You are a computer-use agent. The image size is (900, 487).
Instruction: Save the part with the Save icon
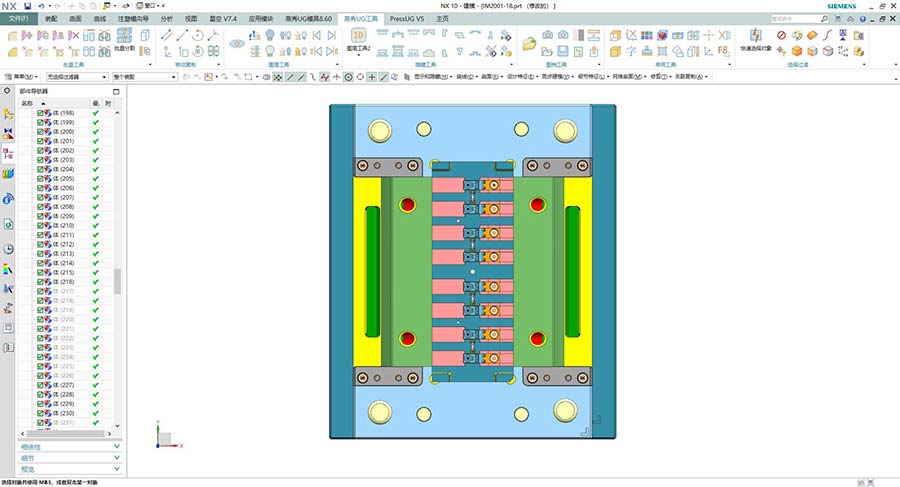27,6
